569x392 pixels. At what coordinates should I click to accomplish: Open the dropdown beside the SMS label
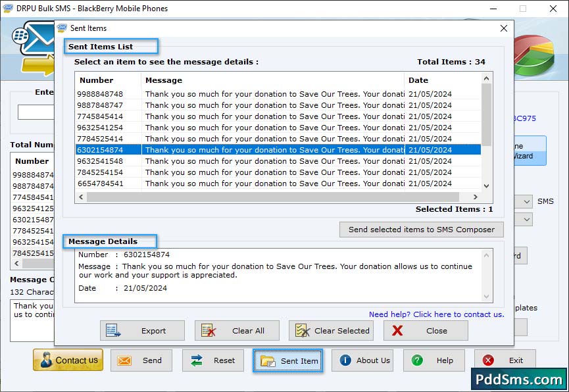526,201
